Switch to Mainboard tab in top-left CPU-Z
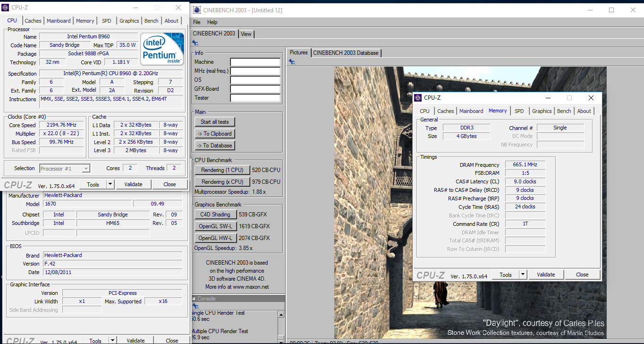The image size is (644, 344). pos(59,21)
